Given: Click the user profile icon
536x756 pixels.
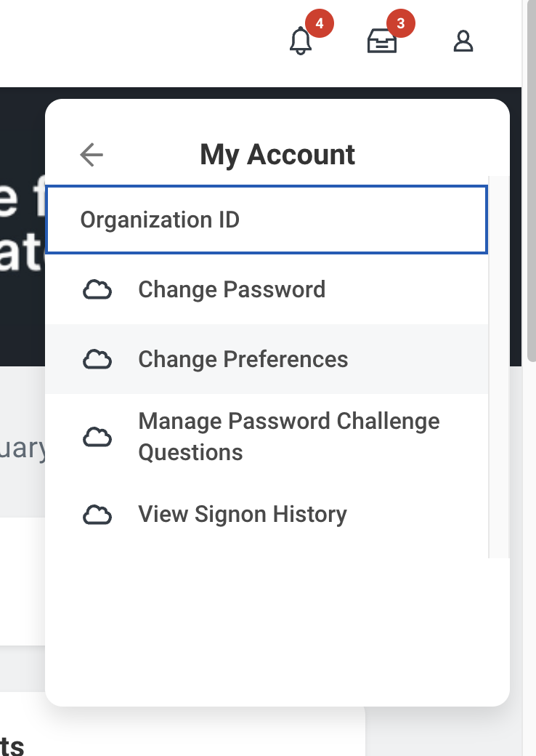Looking at the screenshot, I should click(463, 41).
